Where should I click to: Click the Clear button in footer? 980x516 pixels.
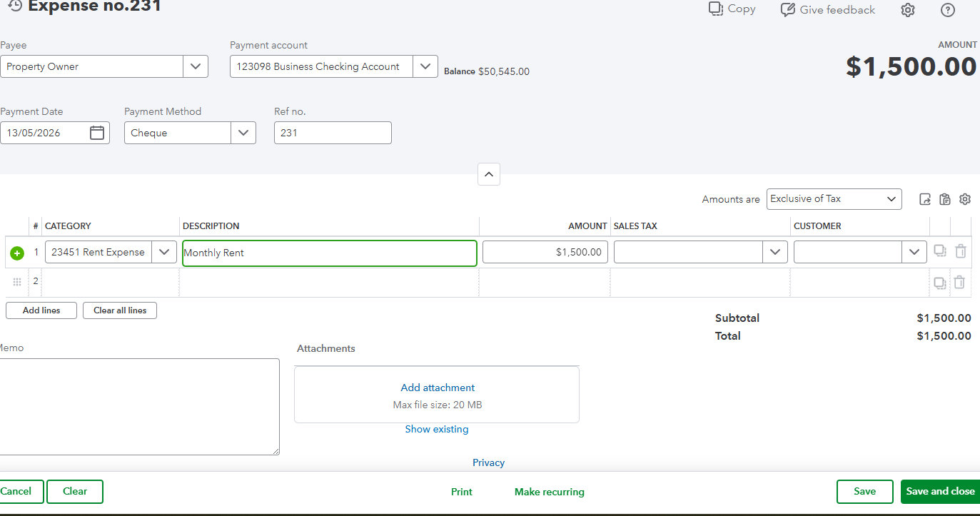[75, 491]
